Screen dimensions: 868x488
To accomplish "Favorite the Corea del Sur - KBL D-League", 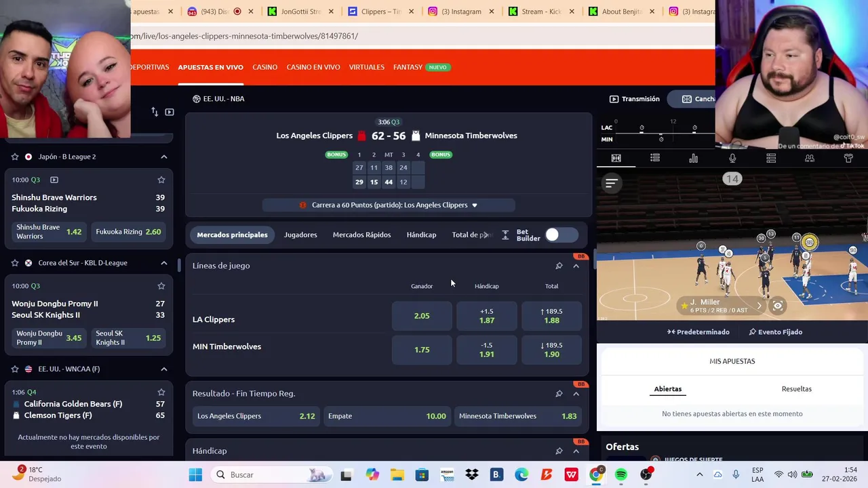I will [15, 263].
